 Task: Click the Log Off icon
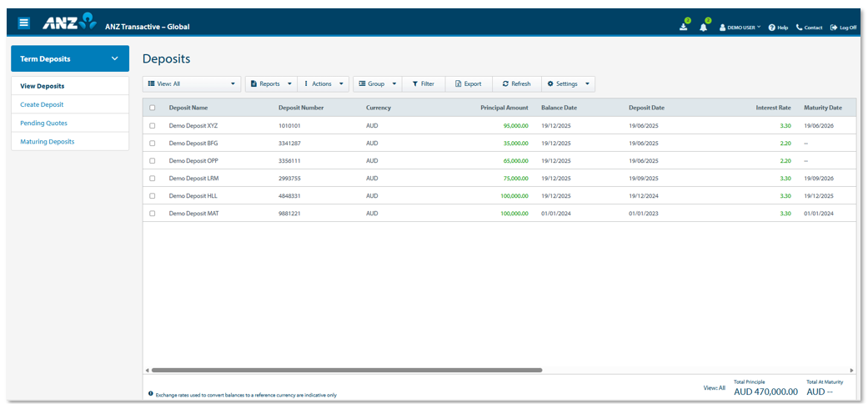pos(834,28)
